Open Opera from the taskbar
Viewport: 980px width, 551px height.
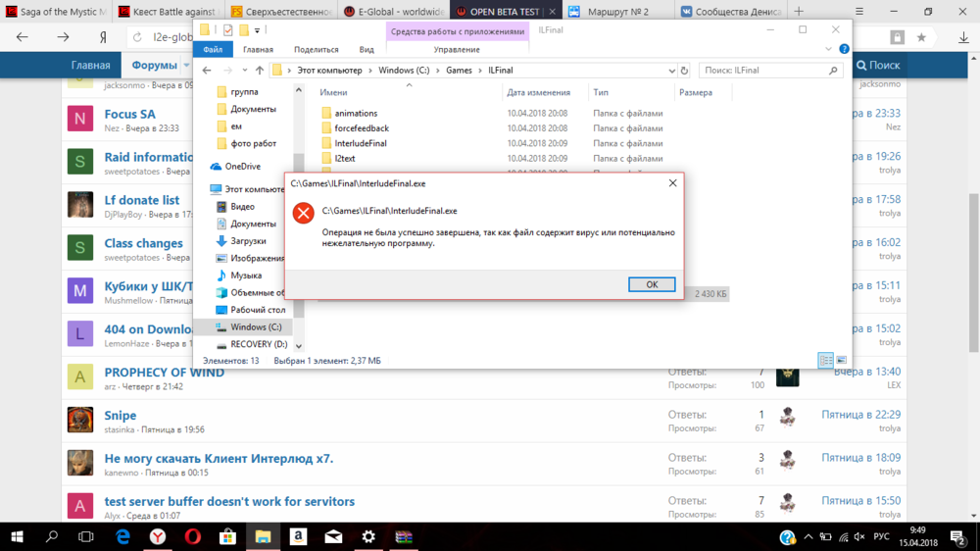[x=192, y=536]
